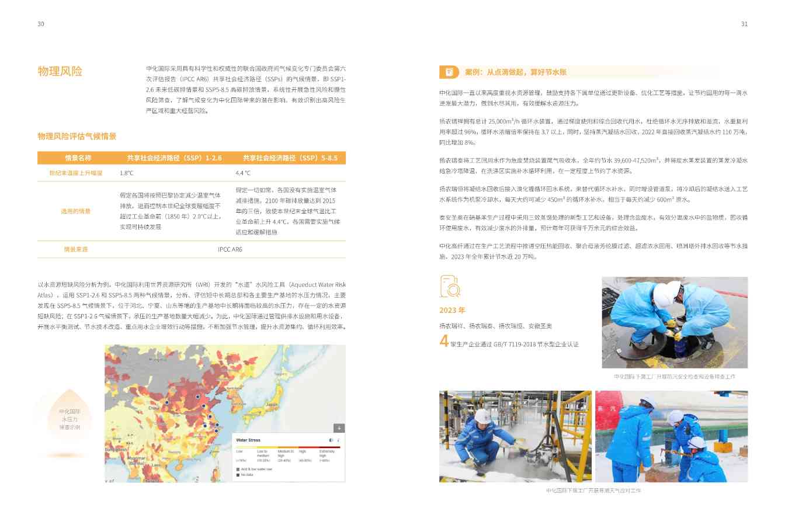Click the caption 中化国际下属工厂开展寒潮天气应对工作
The image size is (785, 532).
593,491
